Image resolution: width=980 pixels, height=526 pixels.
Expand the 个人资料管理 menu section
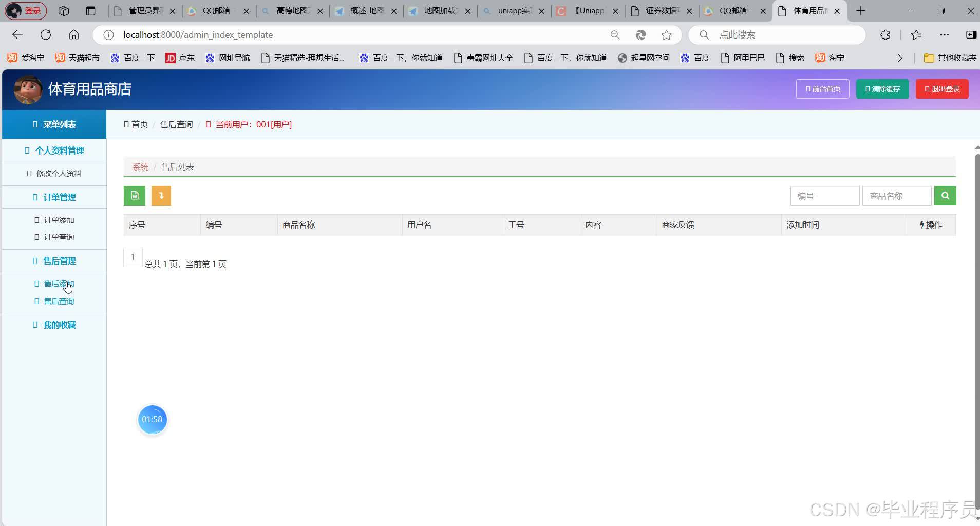54,151
